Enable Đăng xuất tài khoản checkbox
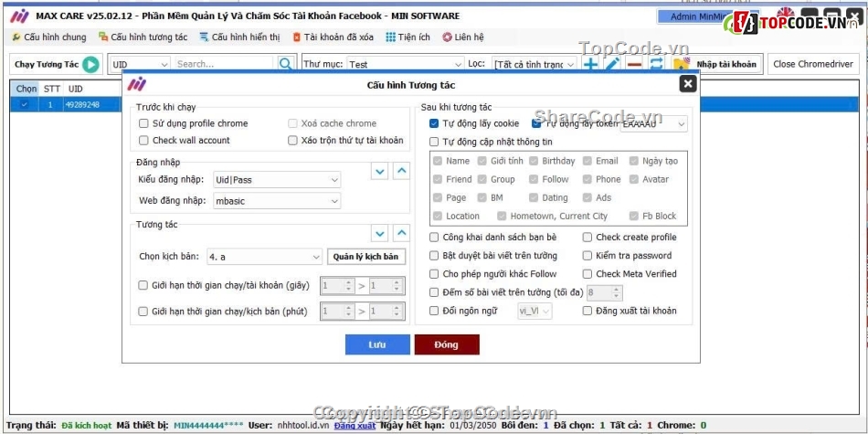This screenshot has height=434, width=868. point(587,311)
